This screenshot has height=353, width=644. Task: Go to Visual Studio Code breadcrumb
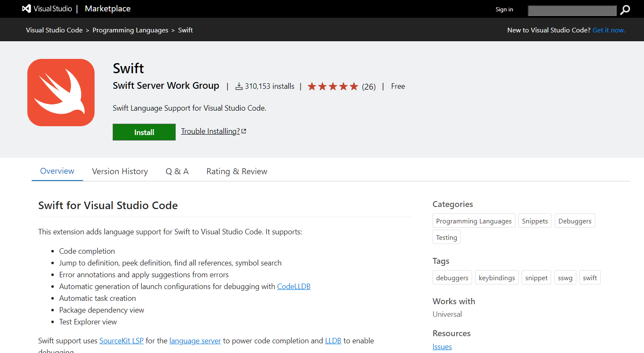(x=54, y=30)
